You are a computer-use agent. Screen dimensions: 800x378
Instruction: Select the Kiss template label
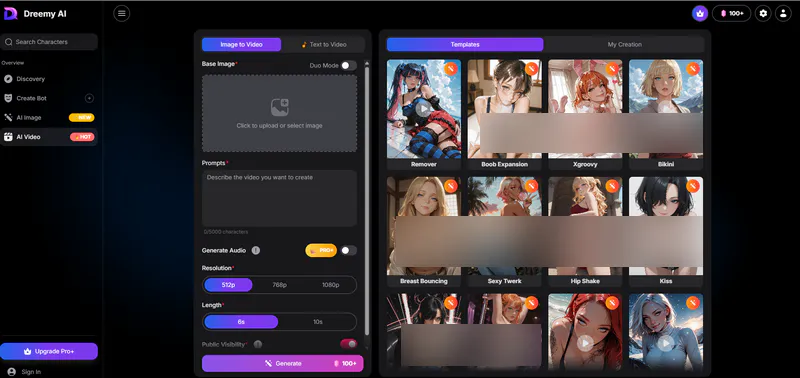[666, 281]
